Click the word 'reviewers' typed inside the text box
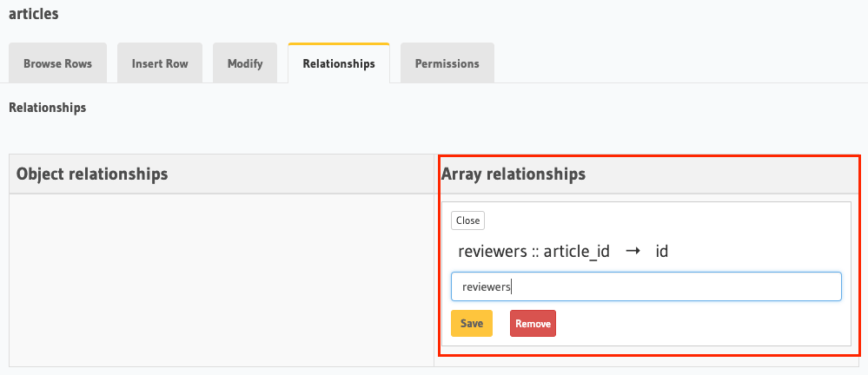 [487, 286]
